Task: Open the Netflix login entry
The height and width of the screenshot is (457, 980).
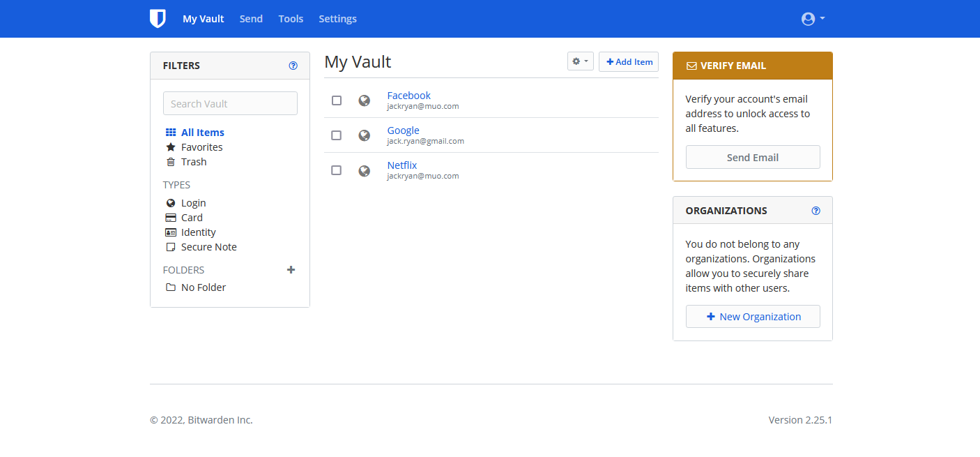Action: (402, 165)
